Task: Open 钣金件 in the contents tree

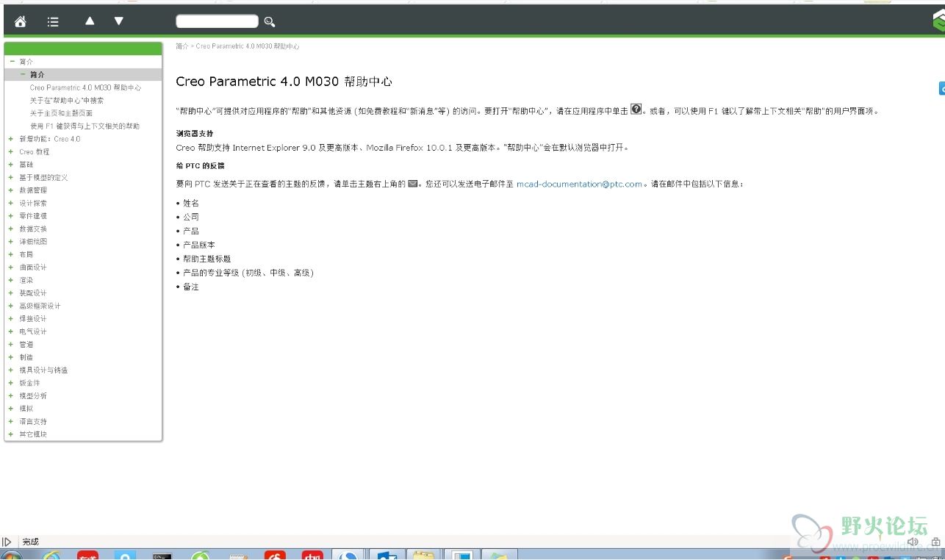Action: [29, 383]
